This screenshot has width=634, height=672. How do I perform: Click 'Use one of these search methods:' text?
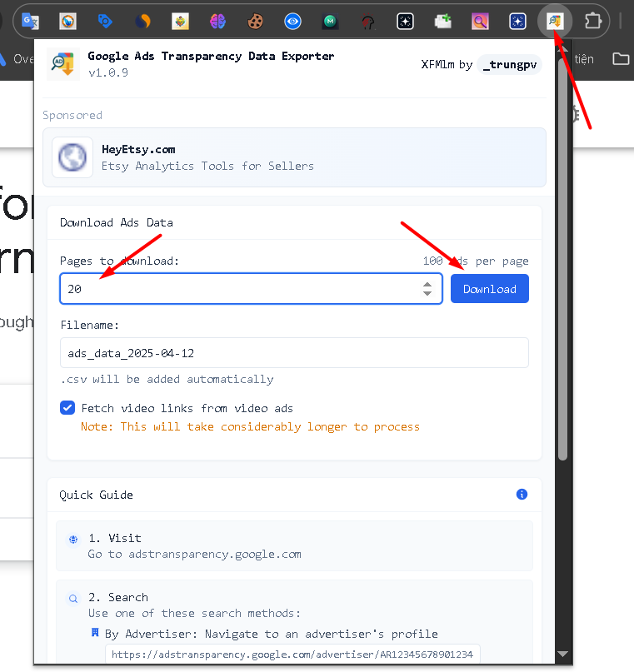click(x=194, y=613)
